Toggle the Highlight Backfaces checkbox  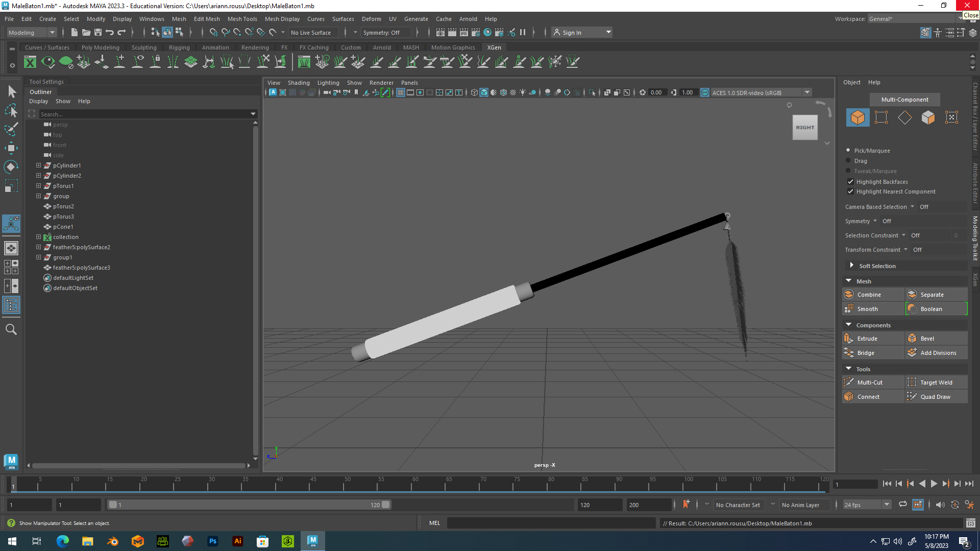[850, 182]
